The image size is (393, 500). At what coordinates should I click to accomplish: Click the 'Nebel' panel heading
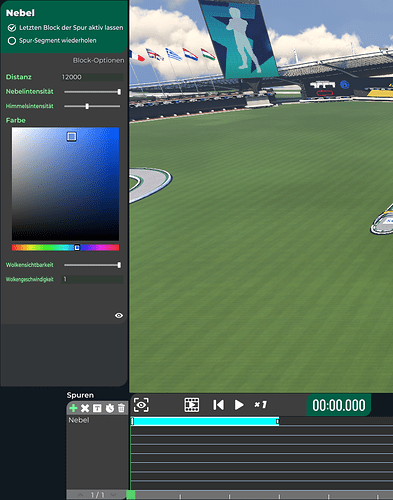(x=20, y=13)
